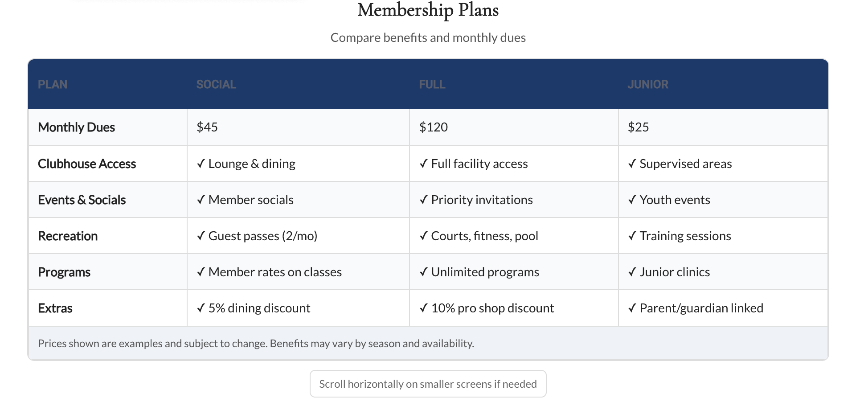
Task: Click the Social column header
Action: (x=216, y=85)
